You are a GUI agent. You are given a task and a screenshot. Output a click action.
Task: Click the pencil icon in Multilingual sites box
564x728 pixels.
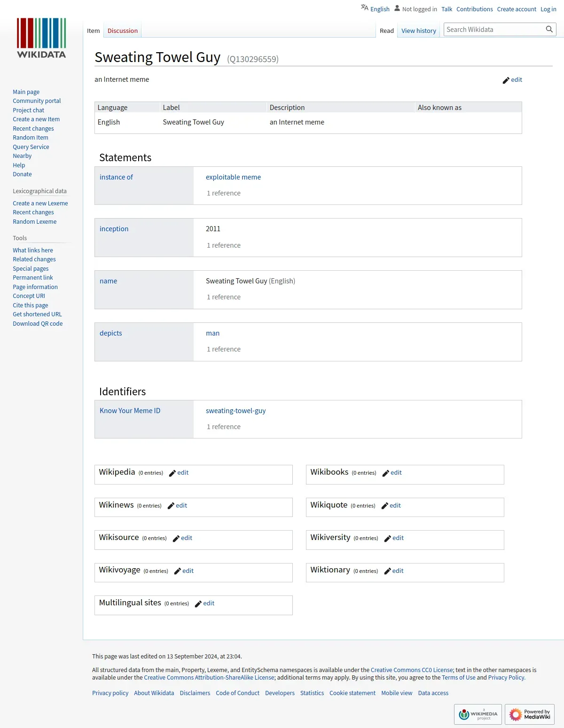[198, 604]
